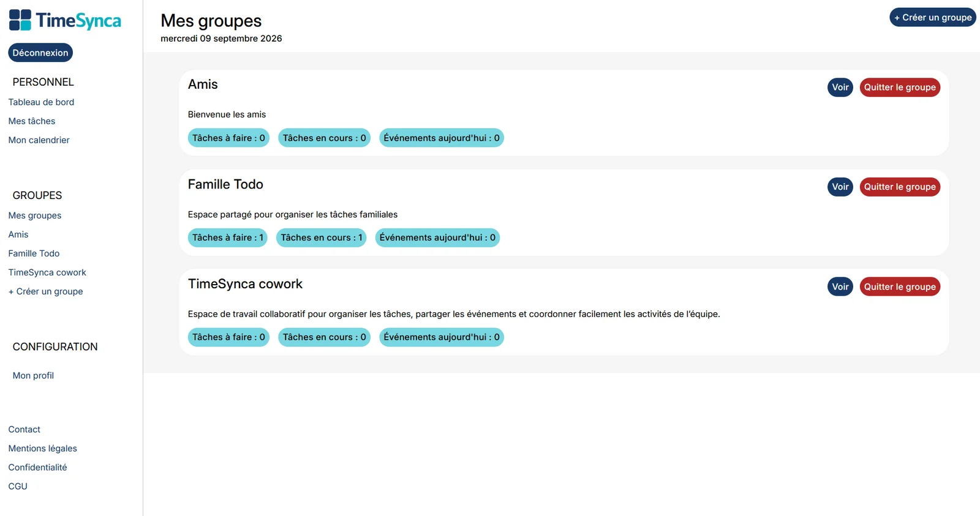Click TimeSynca cowork 'Événements aujourd'hui : 0' badge
This screenshot has width=980, height=516.
pos(442,337)
